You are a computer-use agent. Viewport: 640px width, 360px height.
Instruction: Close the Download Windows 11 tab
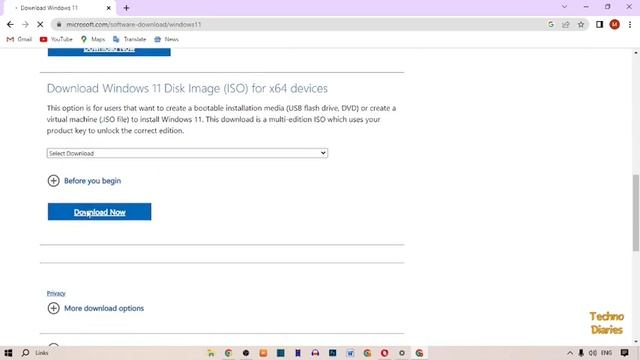click(109, 8)
